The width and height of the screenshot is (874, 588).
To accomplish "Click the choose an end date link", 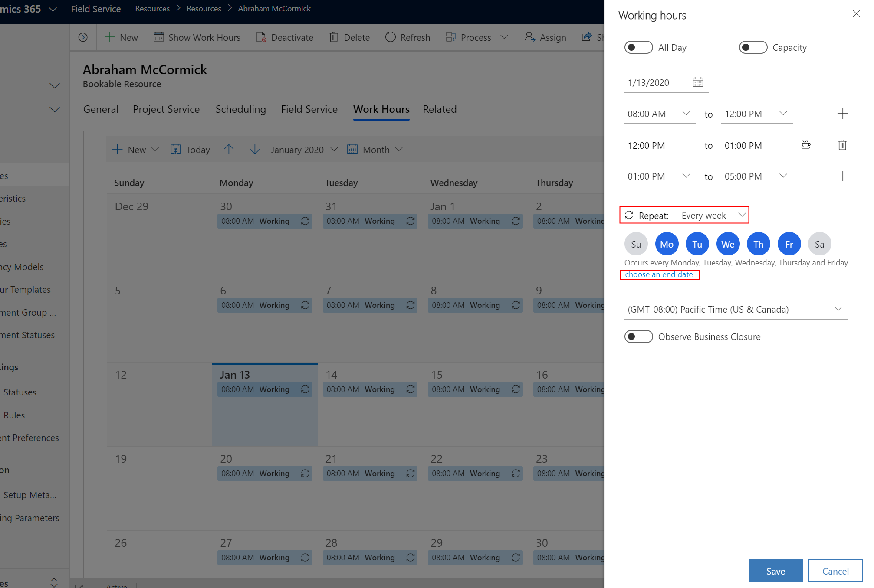I will pyautogui.click(x=659, y=274).
